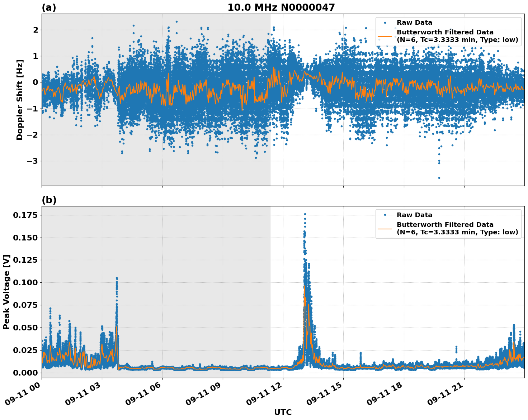Select the tallest voltage spike near 09-11 13

[305, 214]
